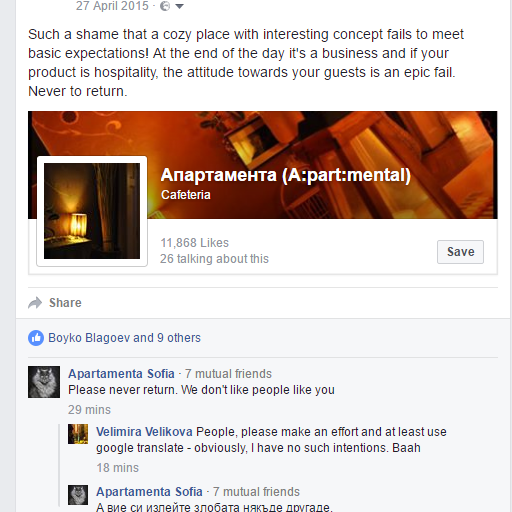Save the Апартамента page
Screen dimensions: 512x512
coord(460,252)
